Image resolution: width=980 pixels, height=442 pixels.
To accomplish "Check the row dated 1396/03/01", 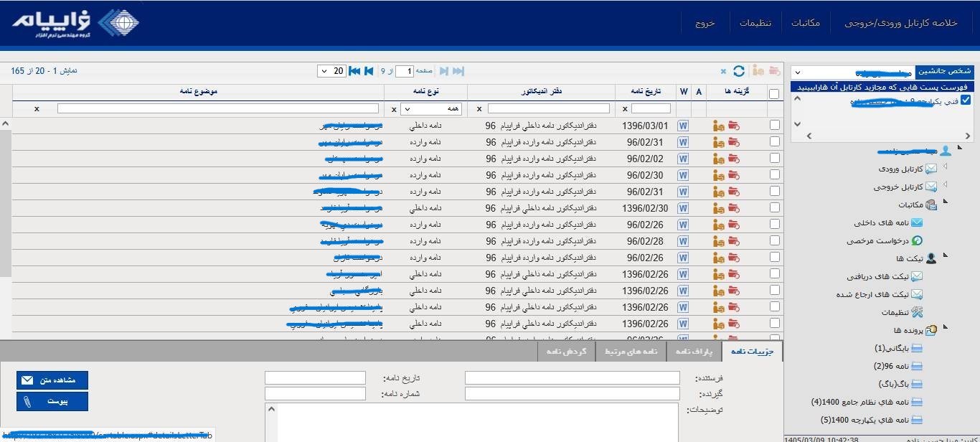I will point(774,126).
